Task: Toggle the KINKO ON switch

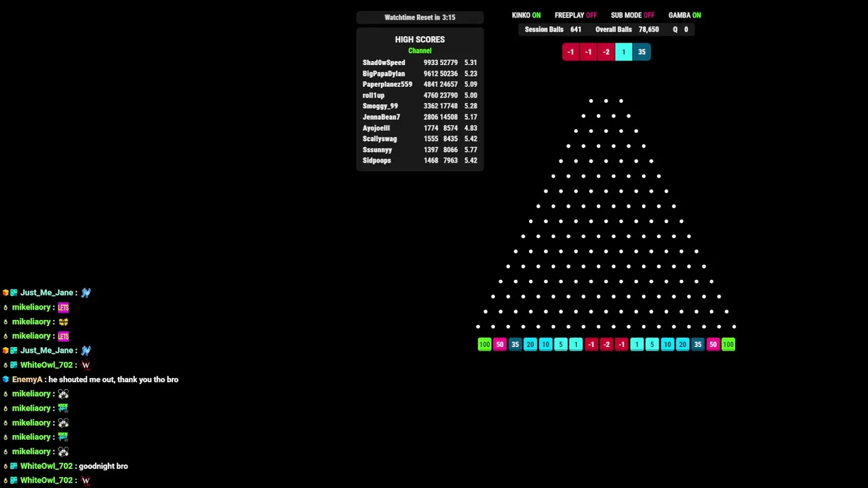Action: [526, 15]
